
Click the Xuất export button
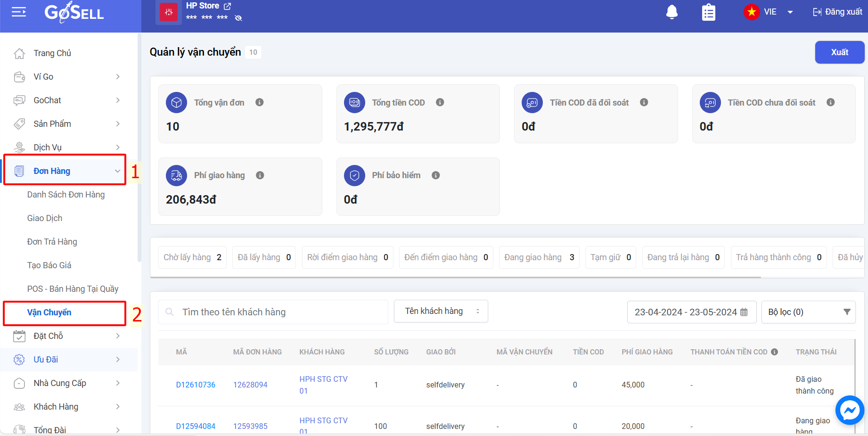[x=840, y=52]
